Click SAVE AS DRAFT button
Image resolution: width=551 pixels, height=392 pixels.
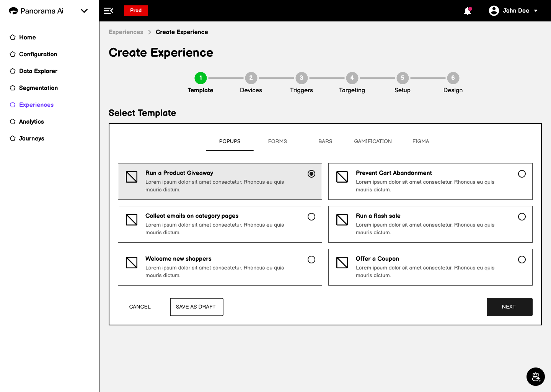(x=197, y=307)
